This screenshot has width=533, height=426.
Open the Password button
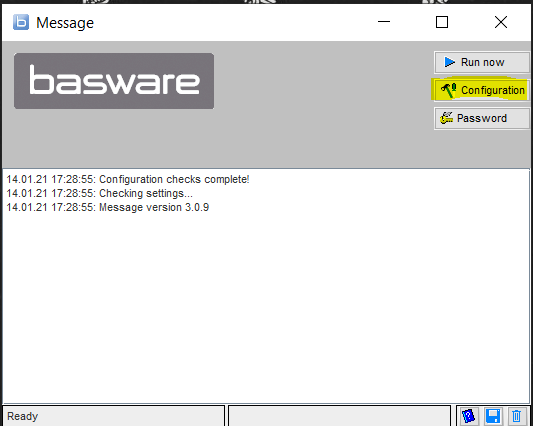click(x=482, y=118)
